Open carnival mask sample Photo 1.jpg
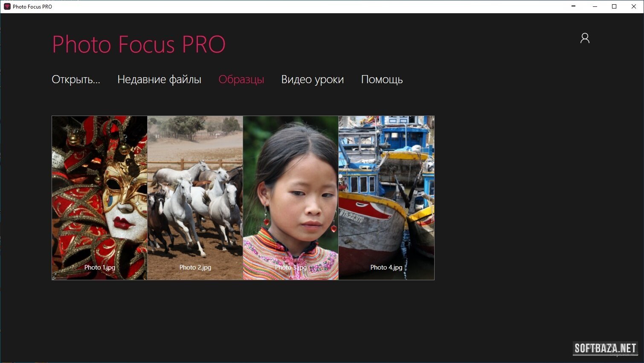644x363 pixels. click(x=100, y=198)
